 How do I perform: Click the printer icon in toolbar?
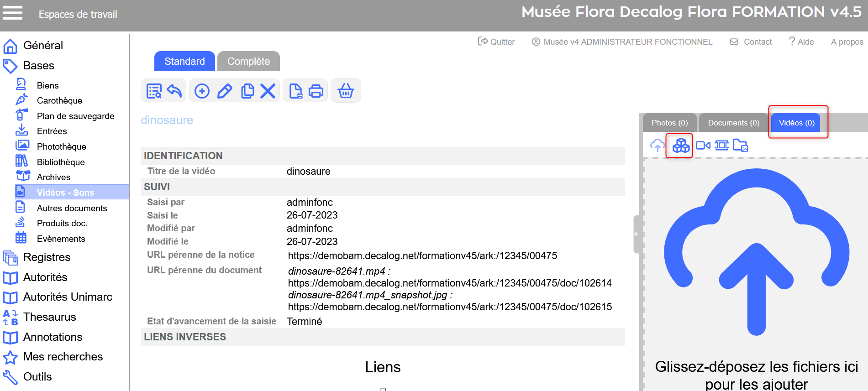tap(316, 91)
